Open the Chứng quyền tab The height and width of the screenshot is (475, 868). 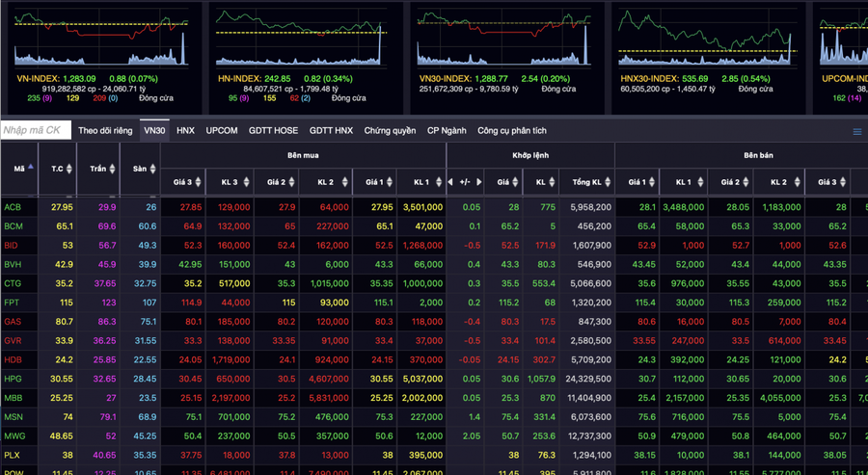click(390, 130)
